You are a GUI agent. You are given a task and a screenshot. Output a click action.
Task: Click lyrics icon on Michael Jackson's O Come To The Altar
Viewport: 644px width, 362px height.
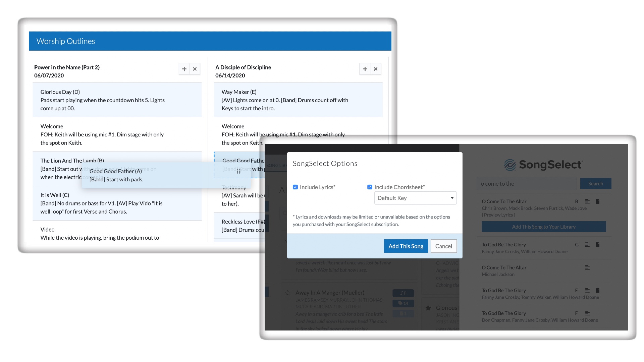pyautogui.click(x=587, y=267)
